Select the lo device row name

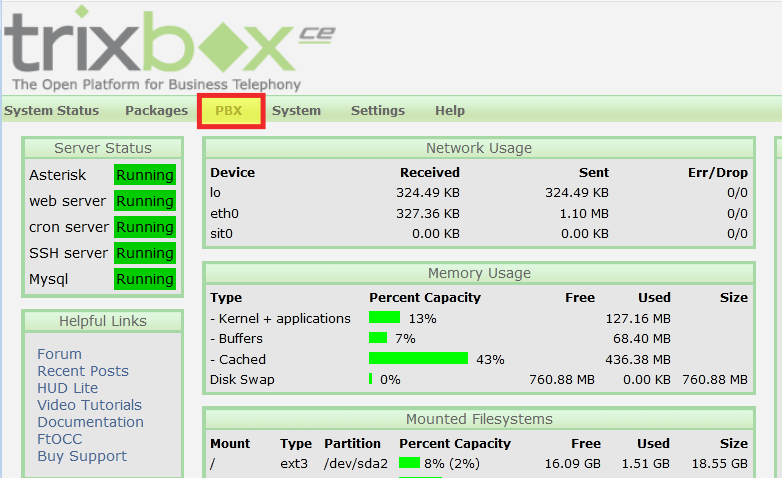point(215,193)
